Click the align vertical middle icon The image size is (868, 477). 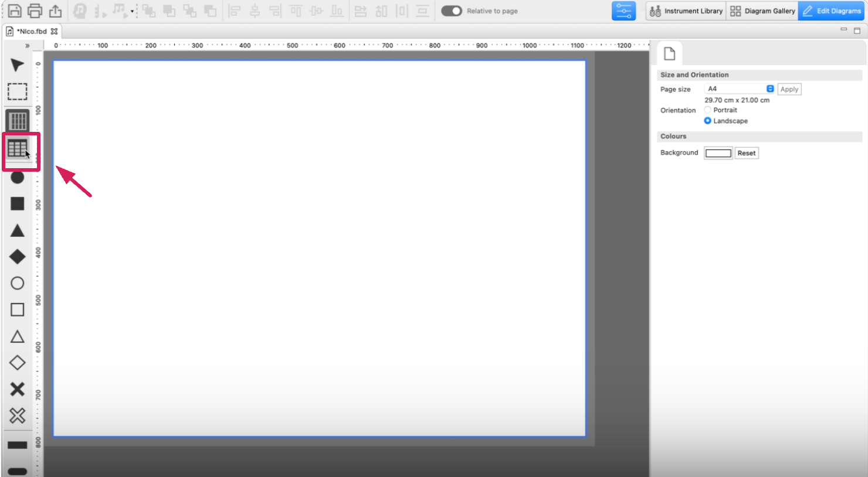(316, 11)
